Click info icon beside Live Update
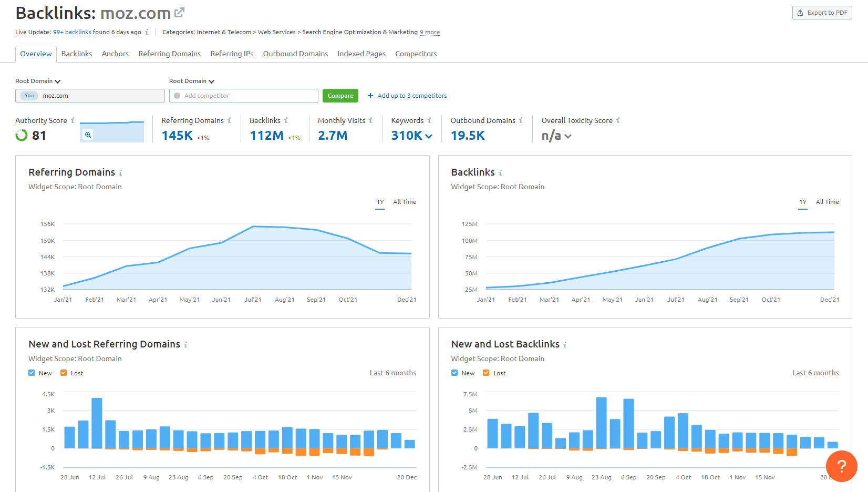 coord(147,32)
